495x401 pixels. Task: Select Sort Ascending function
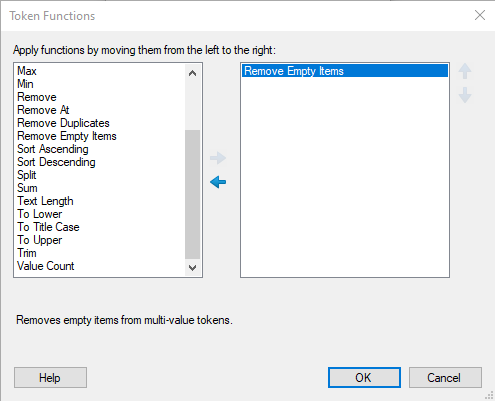53,149
